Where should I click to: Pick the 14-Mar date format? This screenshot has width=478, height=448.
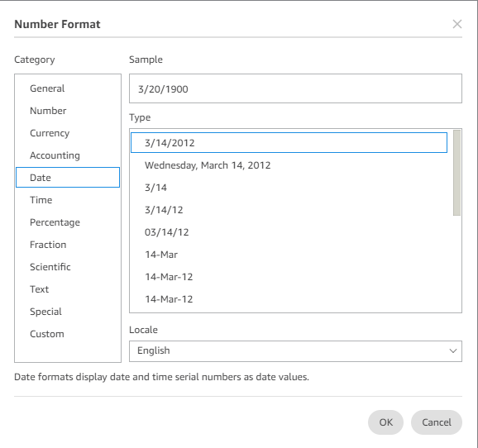tap(289, 255)
